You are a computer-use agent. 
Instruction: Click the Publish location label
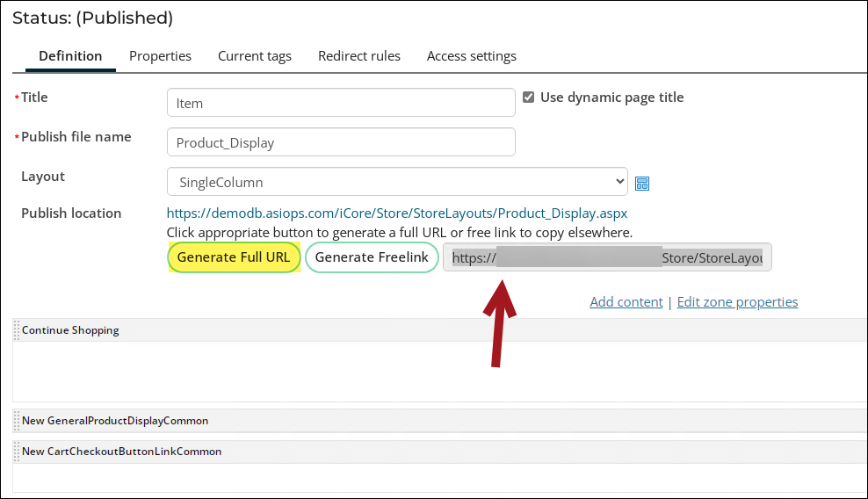tap(71, 213)
